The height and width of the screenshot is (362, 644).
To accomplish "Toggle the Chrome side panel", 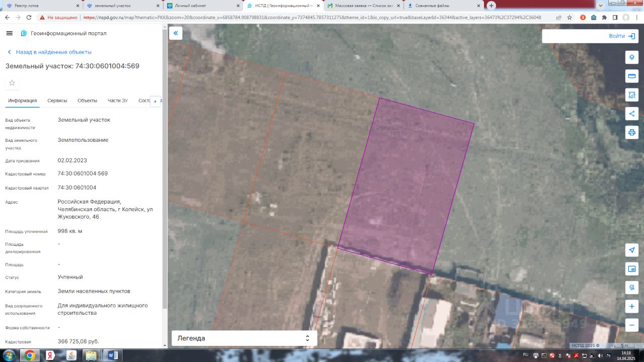I will (x=615, y=17).
